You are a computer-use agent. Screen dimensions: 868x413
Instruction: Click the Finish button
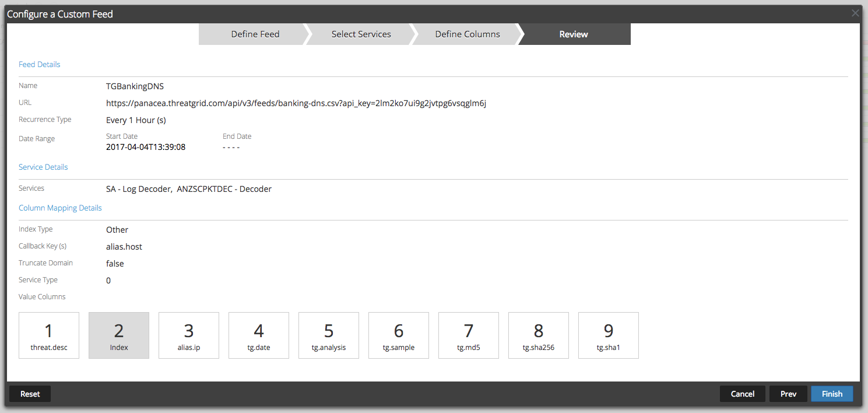[831, 394]
